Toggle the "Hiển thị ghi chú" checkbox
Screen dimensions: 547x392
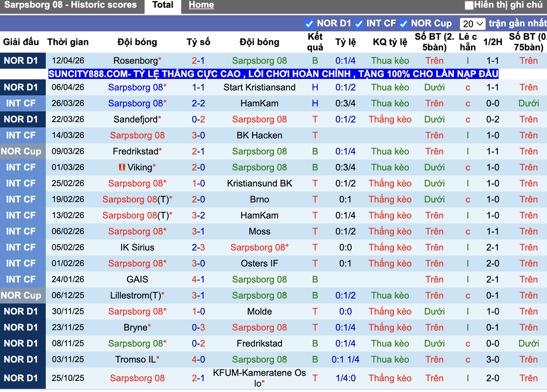point(469,6)
